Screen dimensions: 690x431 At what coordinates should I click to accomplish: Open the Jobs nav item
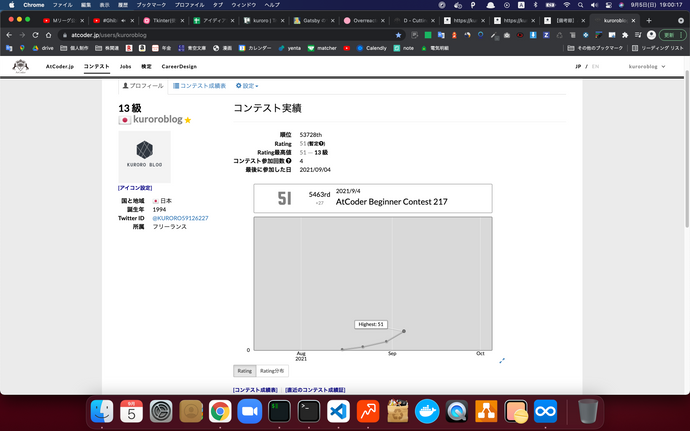coord(125,66)
